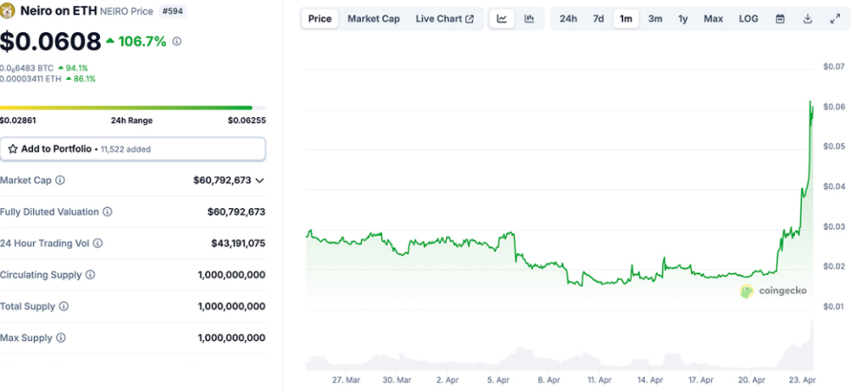Download chart data icon
Image resolution: width=868 pixels, height=392 pixels.
coord(808,19)
